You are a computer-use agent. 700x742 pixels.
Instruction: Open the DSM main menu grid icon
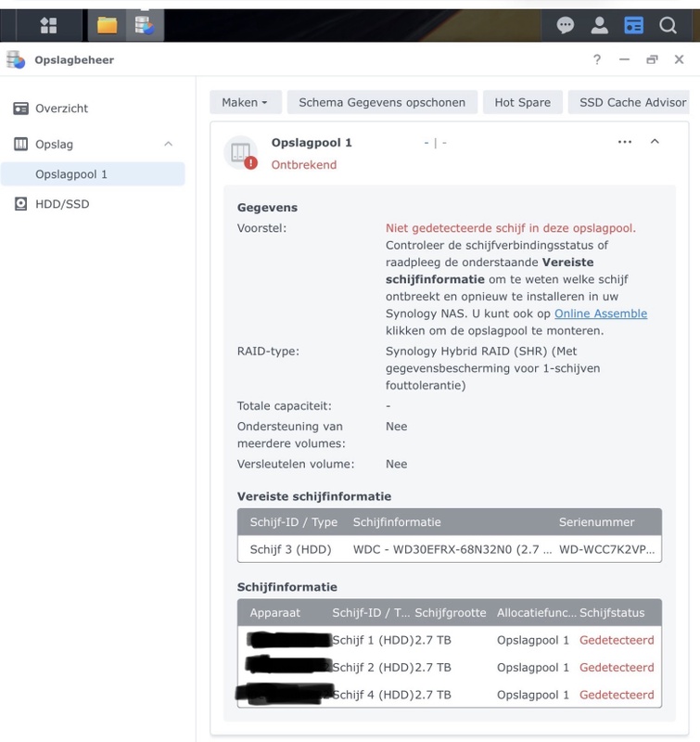(48, 25)
